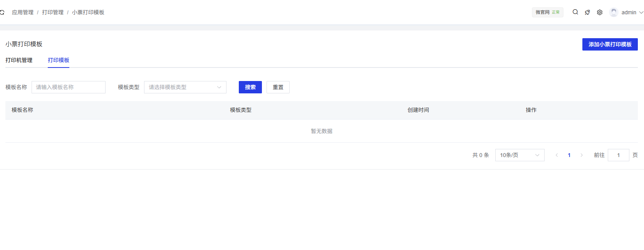Go to previous page arrow in pagination
The height and width of the screenshot is (250, 644).
click(x=557, y=155)
